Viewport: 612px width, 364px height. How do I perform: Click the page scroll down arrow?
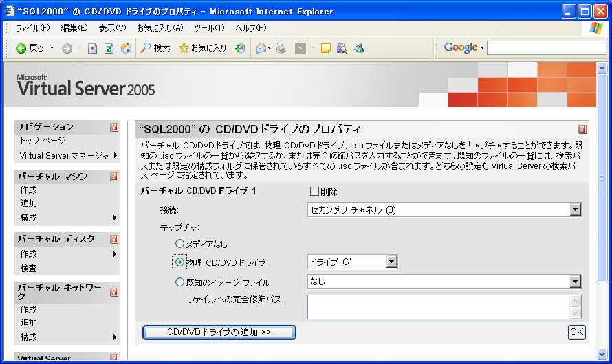coord(602,354)
